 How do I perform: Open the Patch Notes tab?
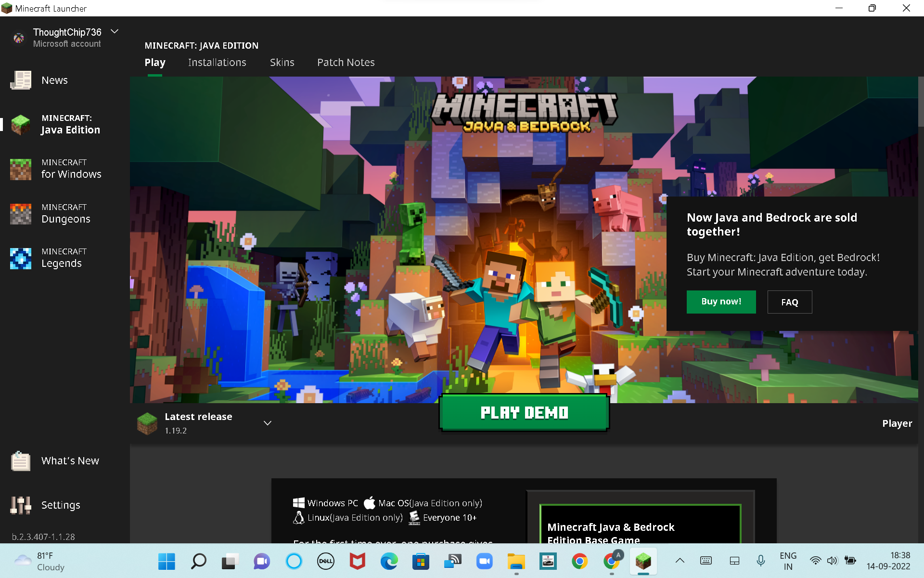346,63
